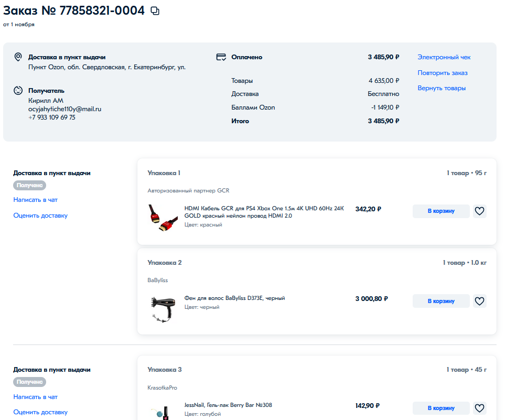Viewport: 517px width, 420px height.
Task: Click seller name KrasotkaPro
Action: click(162, 387)
